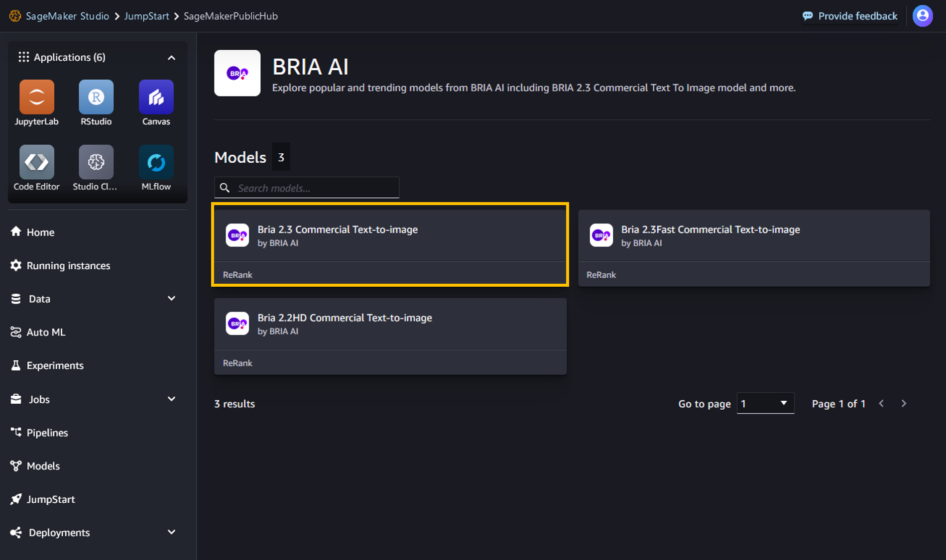Click the applications grid icon
Screen dimensions: 946x560
coord(23,57)
